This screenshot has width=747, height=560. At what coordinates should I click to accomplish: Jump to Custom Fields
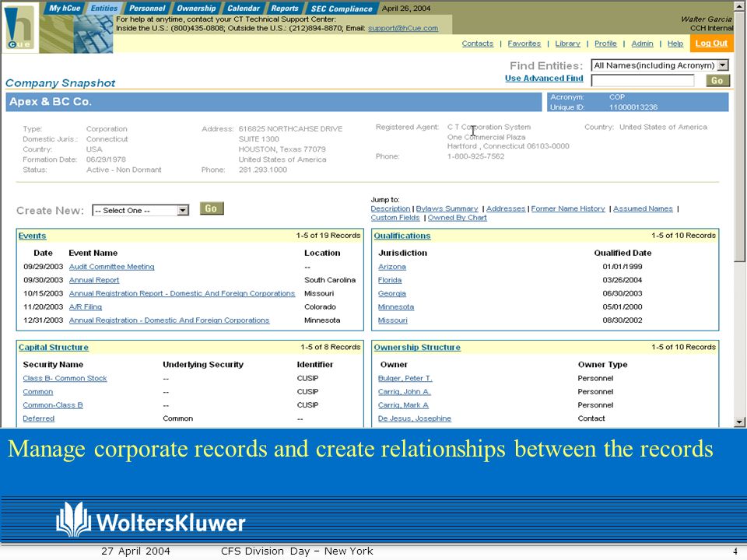click(395, 218)
